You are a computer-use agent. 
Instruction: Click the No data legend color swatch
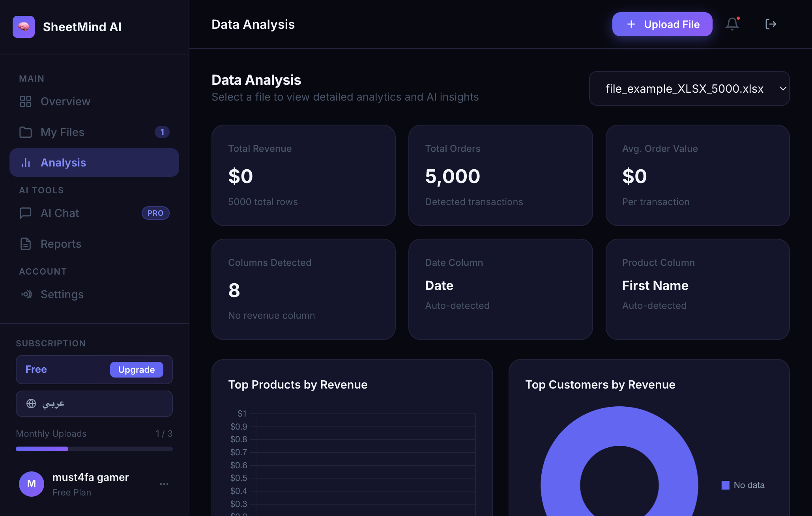pos(726,485)
